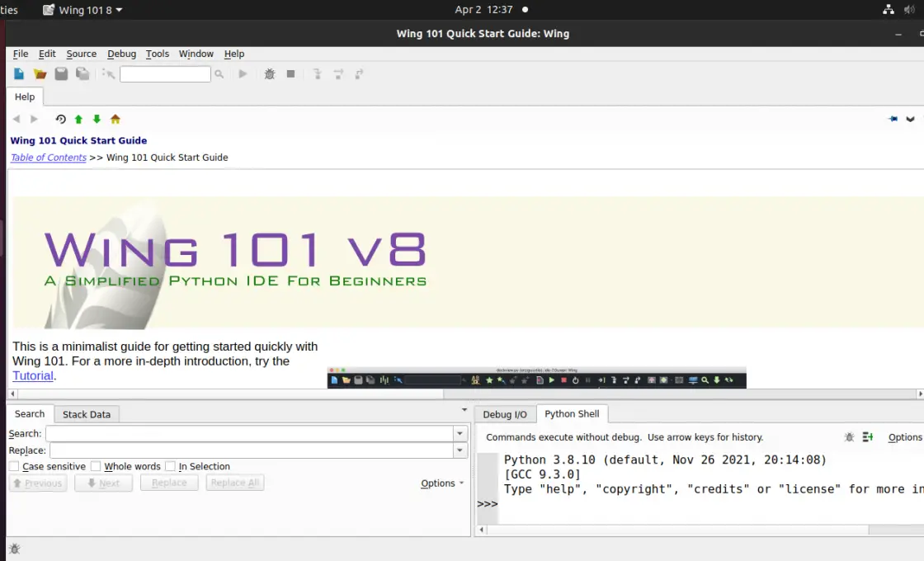Open the Edit menu
924x561 pixels.
(x=47, y=54)
